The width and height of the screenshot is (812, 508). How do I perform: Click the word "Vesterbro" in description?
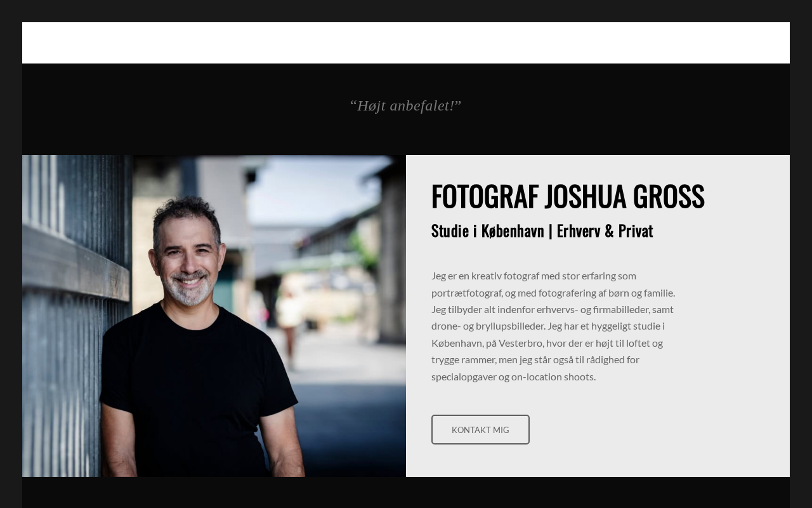point(521,343)
